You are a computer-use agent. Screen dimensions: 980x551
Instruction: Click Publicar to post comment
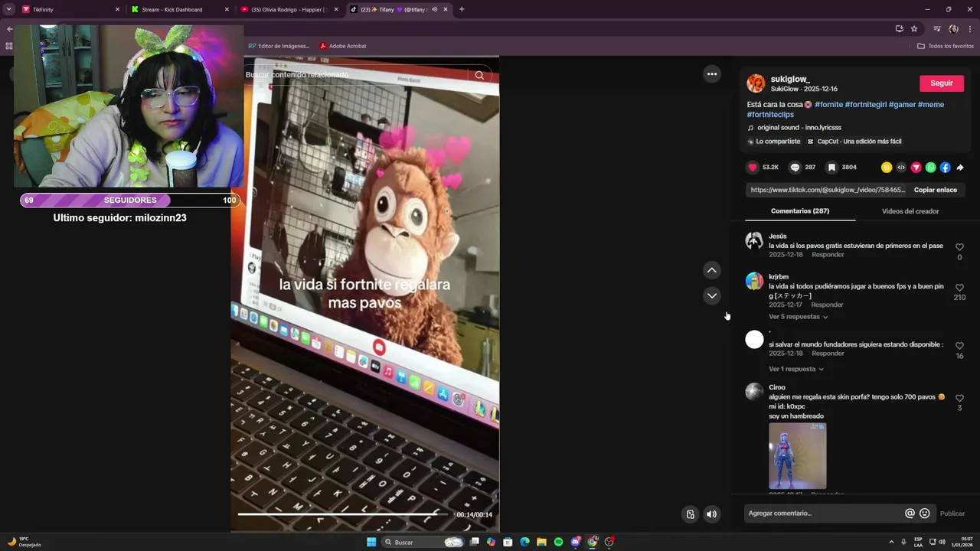point(952,514)
